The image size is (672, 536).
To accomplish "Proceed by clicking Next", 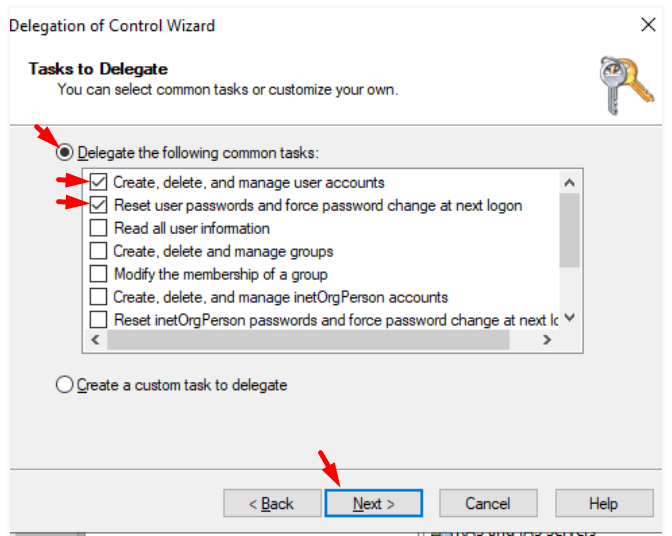I will point(373,503).
